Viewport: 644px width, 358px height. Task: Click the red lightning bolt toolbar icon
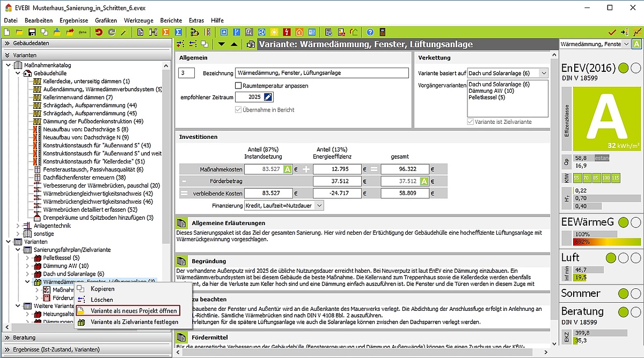coord(287,32)
